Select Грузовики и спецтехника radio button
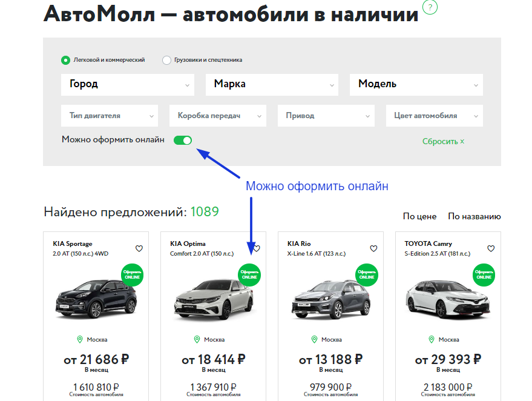 click(166, 60)
